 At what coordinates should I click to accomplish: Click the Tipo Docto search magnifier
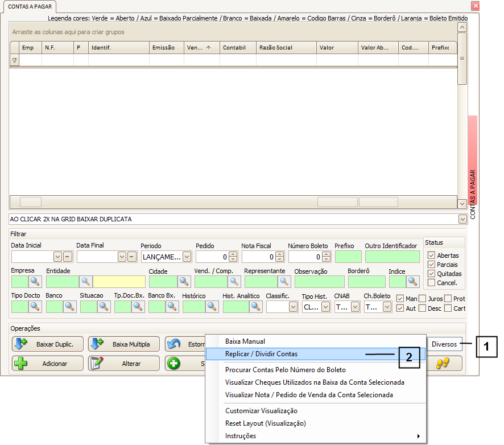point(35,307)
